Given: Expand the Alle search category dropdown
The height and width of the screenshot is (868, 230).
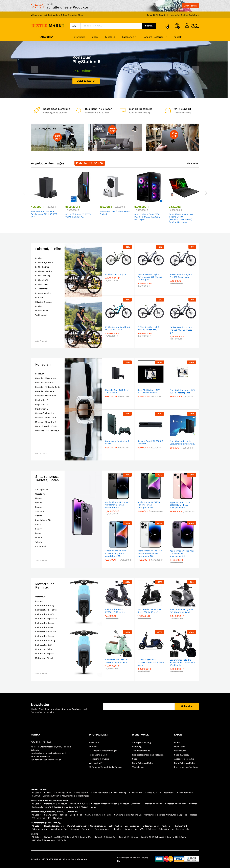Looking at the screenshot, I should (x=75, y=26).
